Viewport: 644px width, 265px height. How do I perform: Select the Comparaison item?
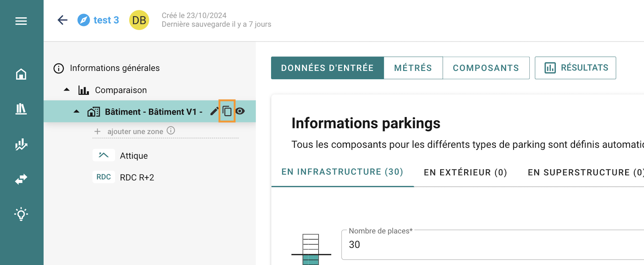121,90
